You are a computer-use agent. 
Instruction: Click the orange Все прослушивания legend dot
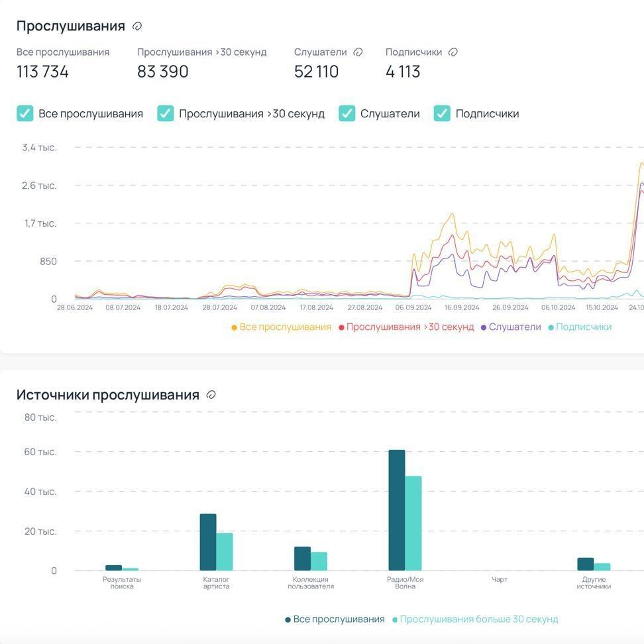pyautogui.click(x=234, y=327)
